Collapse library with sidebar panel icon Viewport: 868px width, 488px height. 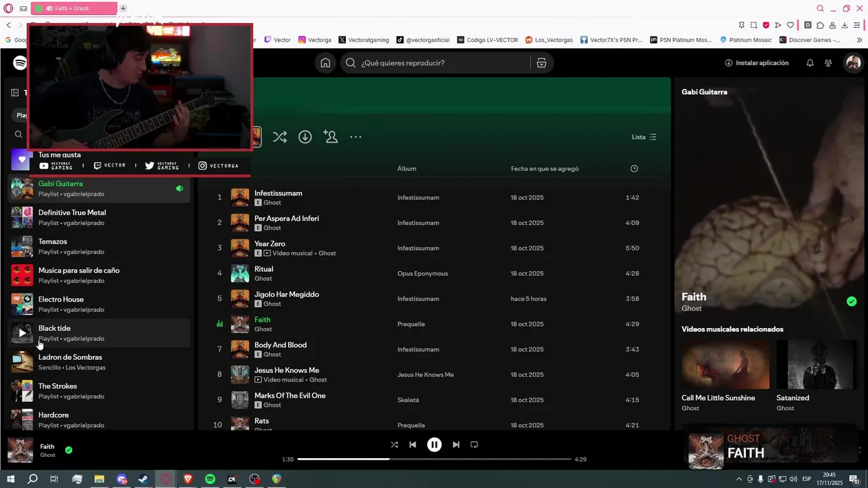tap(15, 93)
